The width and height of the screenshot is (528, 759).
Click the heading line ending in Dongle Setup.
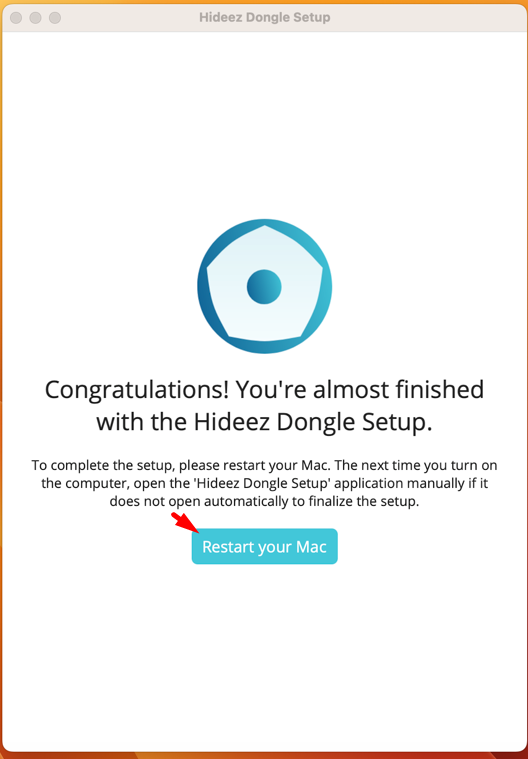(264, 423)
